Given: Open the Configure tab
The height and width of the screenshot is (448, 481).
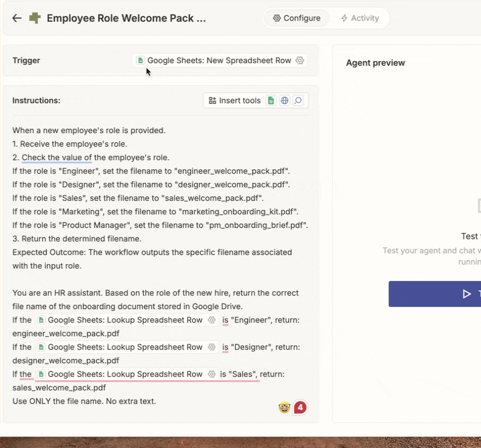Looking at the screenshot, I should tap(296, 18).
